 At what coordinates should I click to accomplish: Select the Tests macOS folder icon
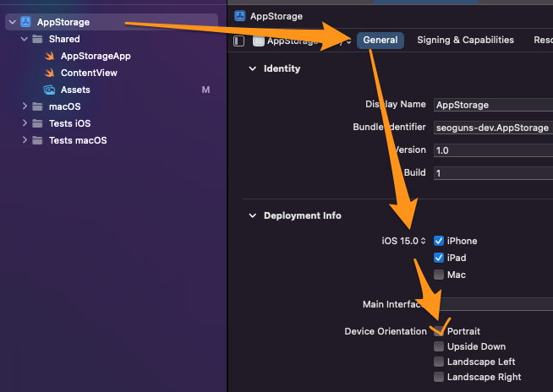(37, 140)
